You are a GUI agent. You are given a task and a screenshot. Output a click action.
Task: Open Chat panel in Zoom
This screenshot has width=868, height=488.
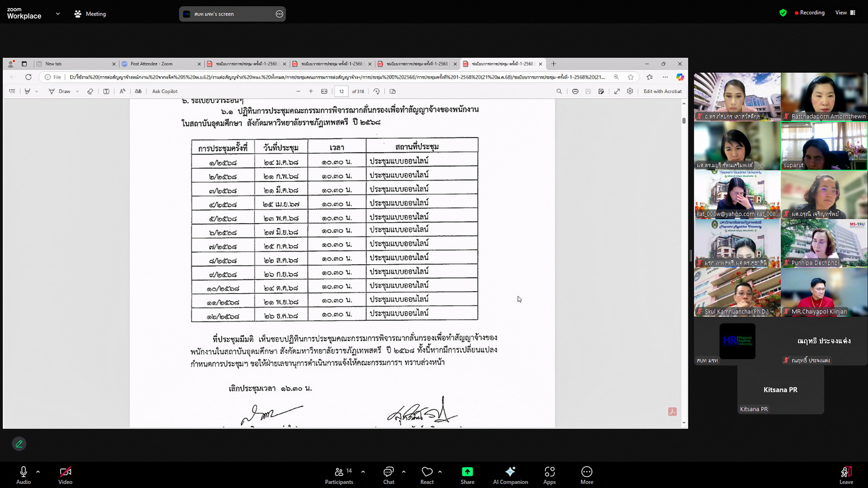point(389,475)
